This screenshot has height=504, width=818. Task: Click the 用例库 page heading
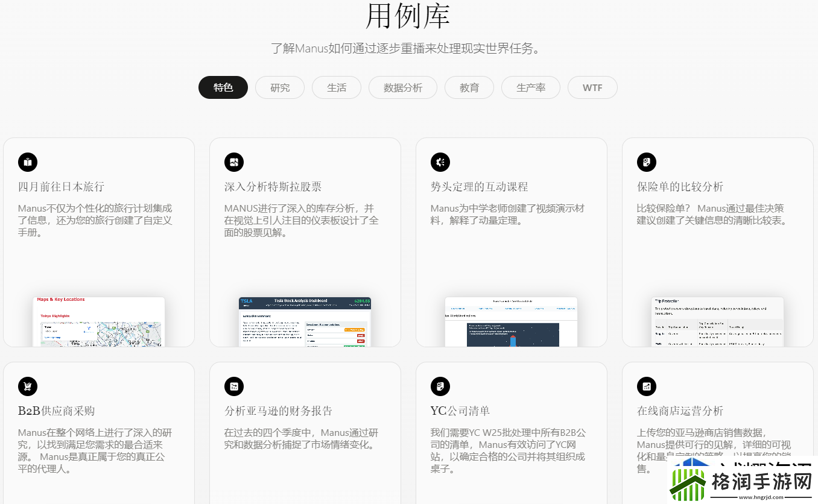pos(408,16)
